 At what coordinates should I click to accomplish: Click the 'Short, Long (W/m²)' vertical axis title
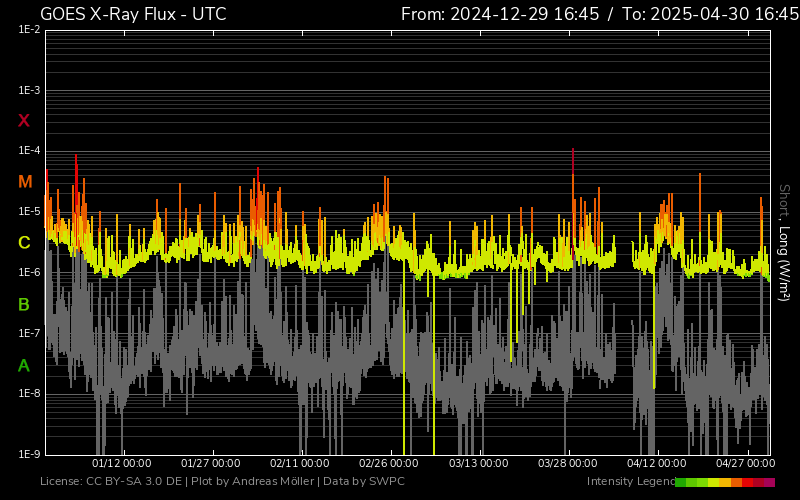coord(784,243)
